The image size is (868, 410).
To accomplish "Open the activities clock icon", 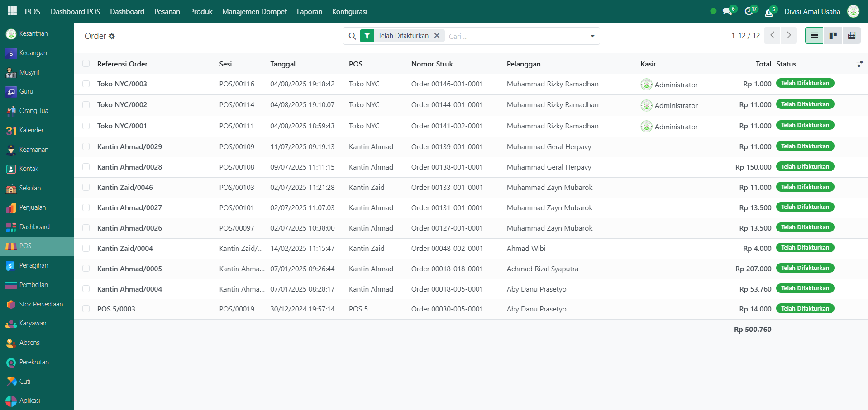I will click(x=749, y=11).
